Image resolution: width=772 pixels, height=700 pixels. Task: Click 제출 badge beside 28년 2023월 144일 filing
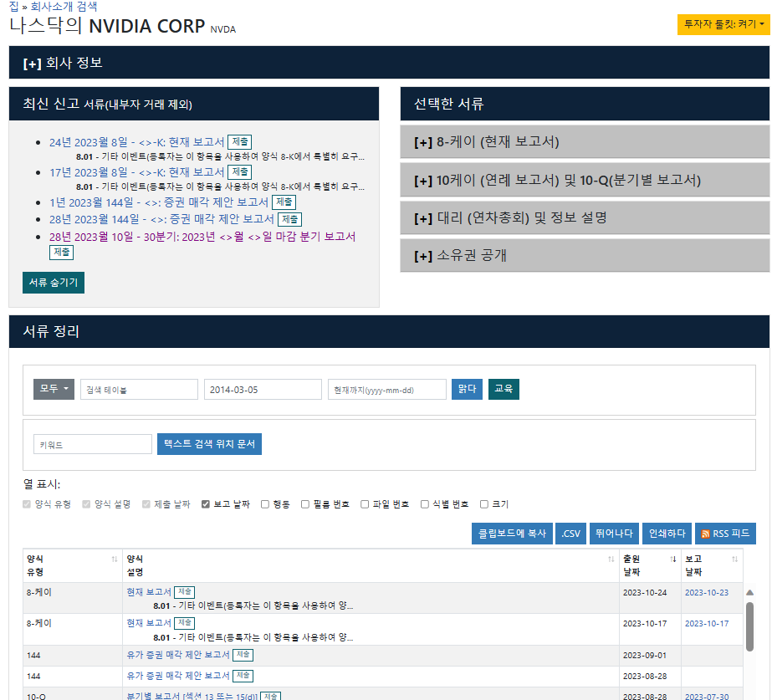(289, 219)
